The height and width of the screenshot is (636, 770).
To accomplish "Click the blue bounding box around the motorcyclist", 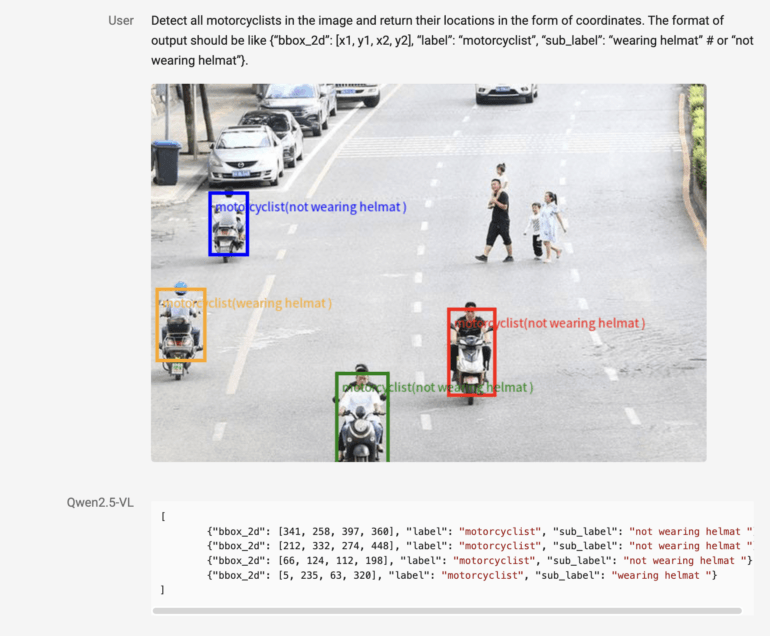I will tap(228, 225).
